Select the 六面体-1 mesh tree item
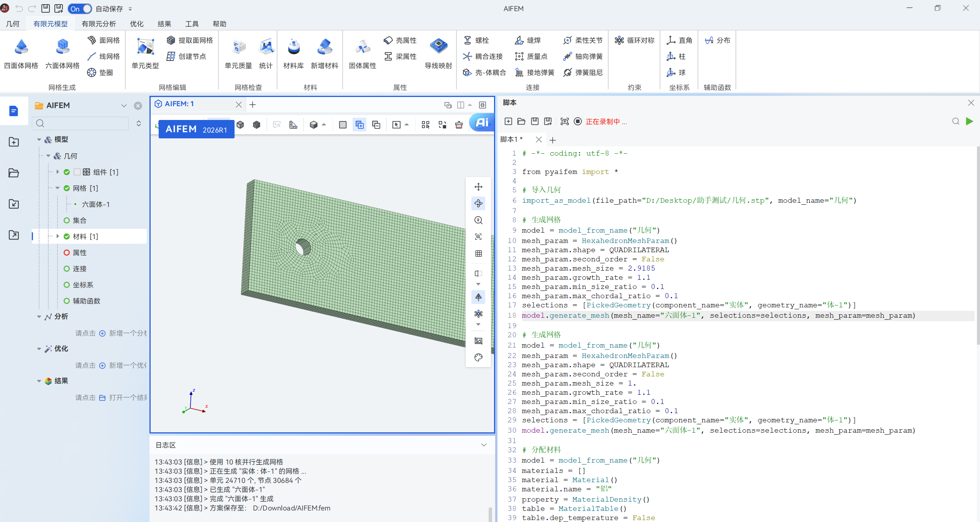 96,205
